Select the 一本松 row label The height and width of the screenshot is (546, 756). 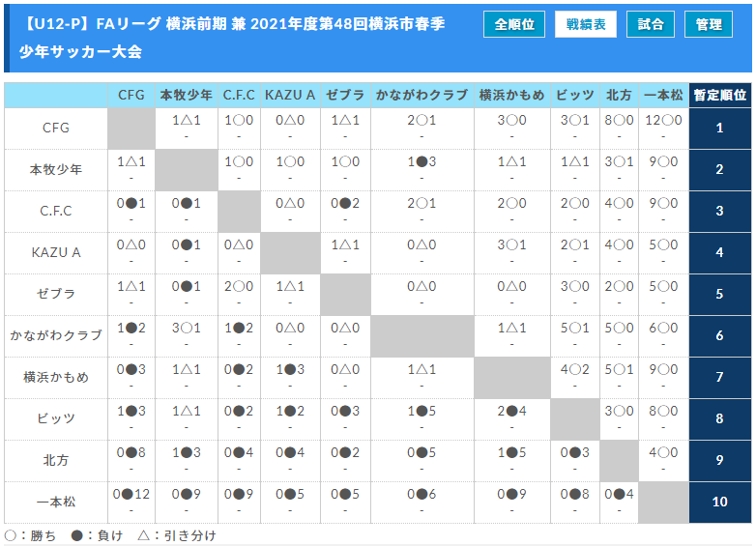[x=56, y=502]
